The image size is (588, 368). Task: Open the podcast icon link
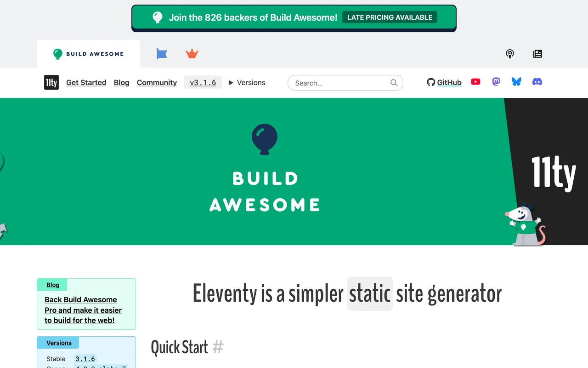(x=510, y=54)
